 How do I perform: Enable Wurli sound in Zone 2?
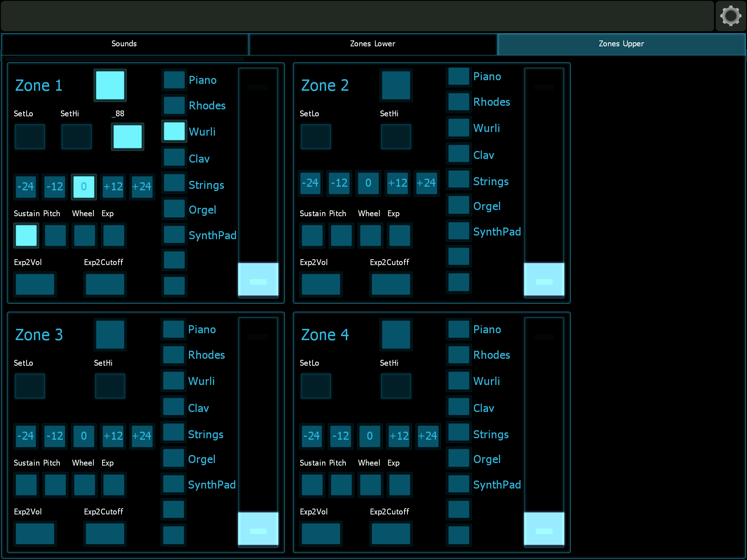point(459,128)
